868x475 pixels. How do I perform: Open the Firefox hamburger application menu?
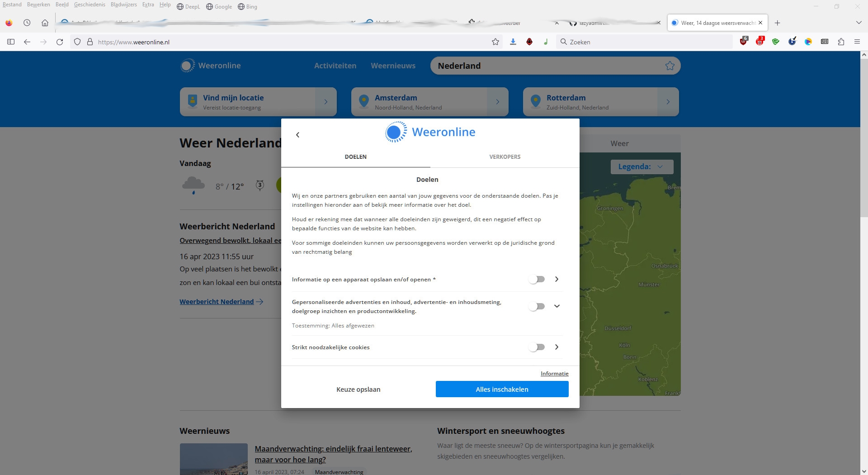tap(857, 42)
